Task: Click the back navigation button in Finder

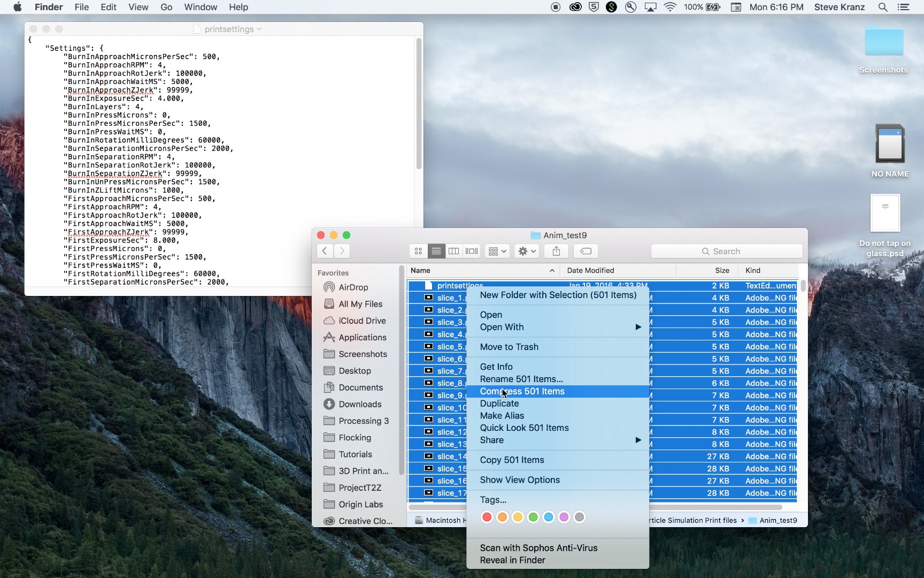Action: (325, 251)
